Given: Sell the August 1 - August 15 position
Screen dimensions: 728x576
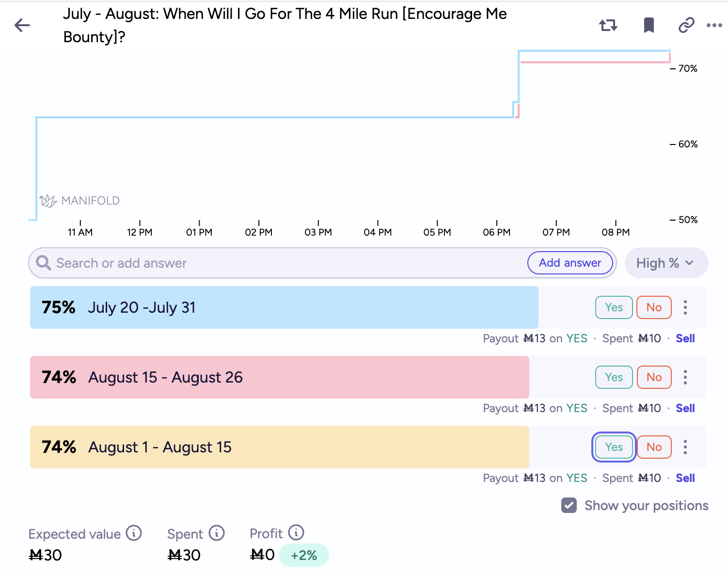Looking at the screenshot, I should [x=685, y=478].
